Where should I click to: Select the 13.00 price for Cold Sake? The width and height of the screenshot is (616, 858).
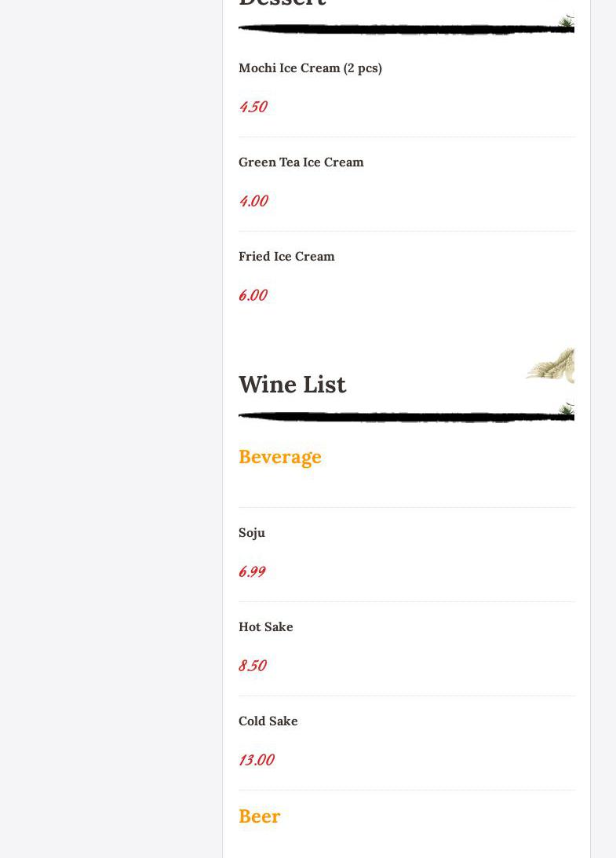[256, 760]
